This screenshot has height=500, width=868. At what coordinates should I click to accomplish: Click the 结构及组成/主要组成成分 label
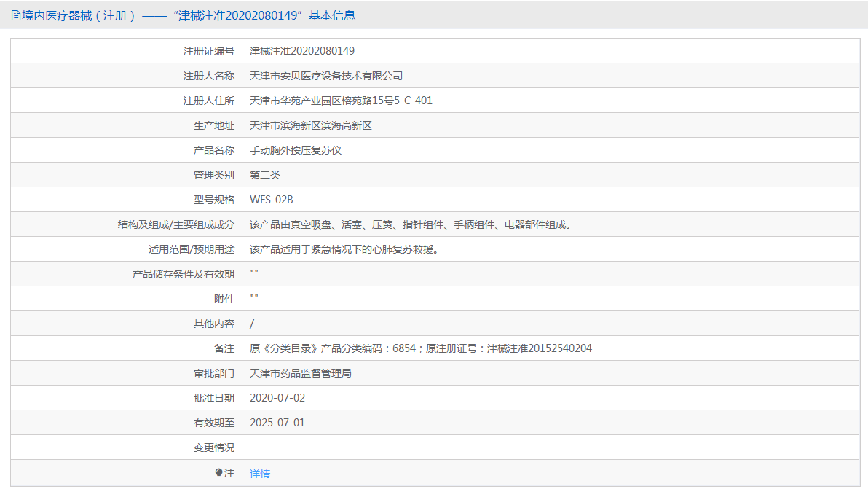176,224
